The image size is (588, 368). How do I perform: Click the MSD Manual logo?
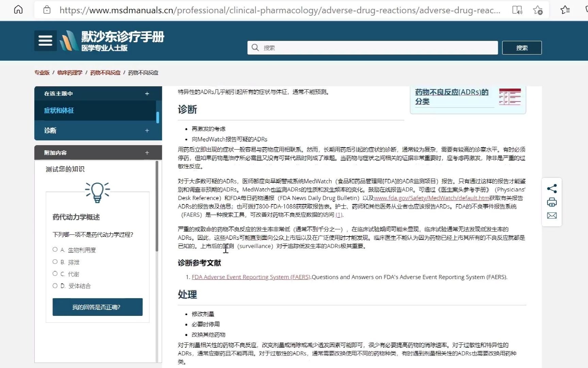(x=112, y=41)
